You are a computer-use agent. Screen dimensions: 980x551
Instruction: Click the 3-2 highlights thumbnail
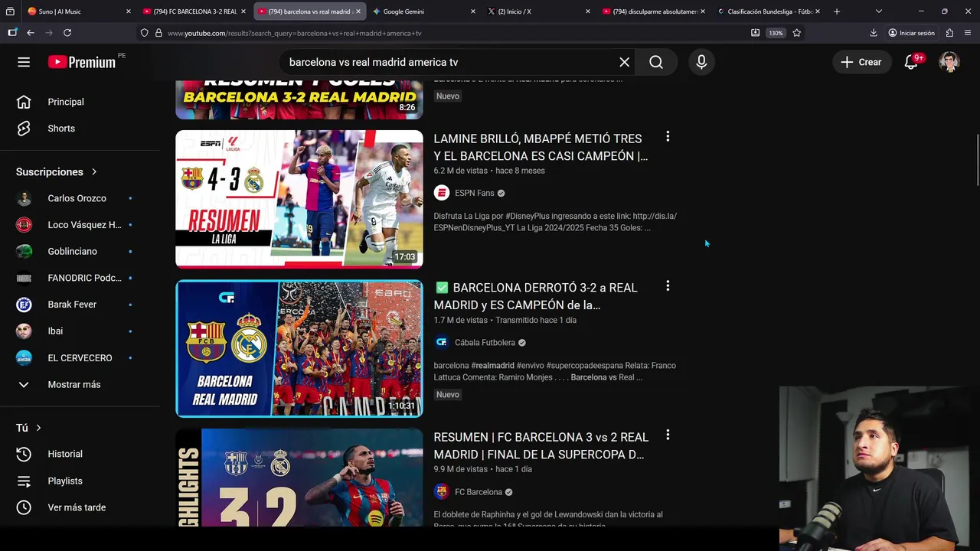(299, 478)
